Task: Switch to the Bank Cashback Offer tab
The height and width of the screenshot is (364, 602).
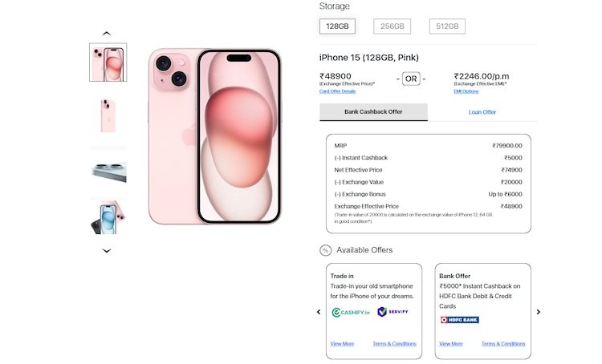Action: (x=373, y=112)
